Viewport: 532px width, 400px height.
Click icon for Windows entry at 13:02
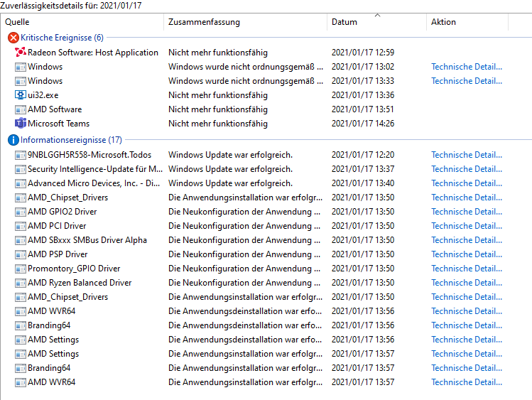(x=21, y=67)
